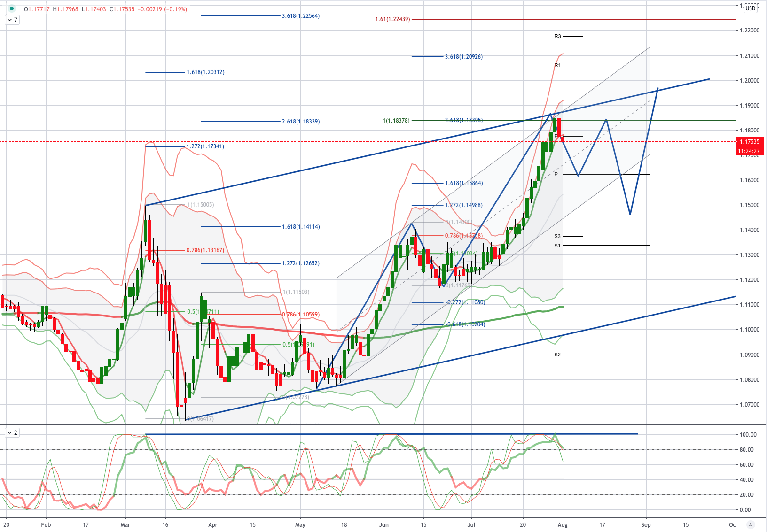
Task: Click the current price label 1.17535
Action: tap(750, 142)
